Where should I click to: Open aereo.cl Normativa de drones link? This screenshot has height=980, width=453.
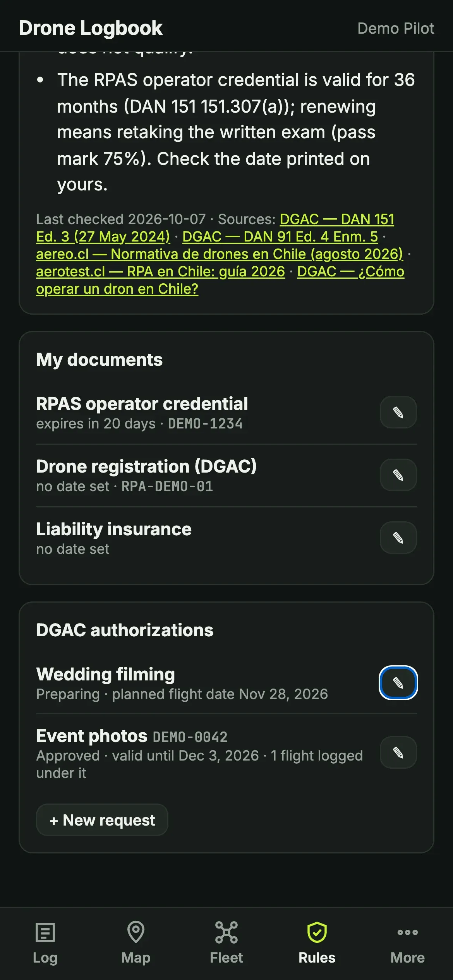[x=220, y=254]
